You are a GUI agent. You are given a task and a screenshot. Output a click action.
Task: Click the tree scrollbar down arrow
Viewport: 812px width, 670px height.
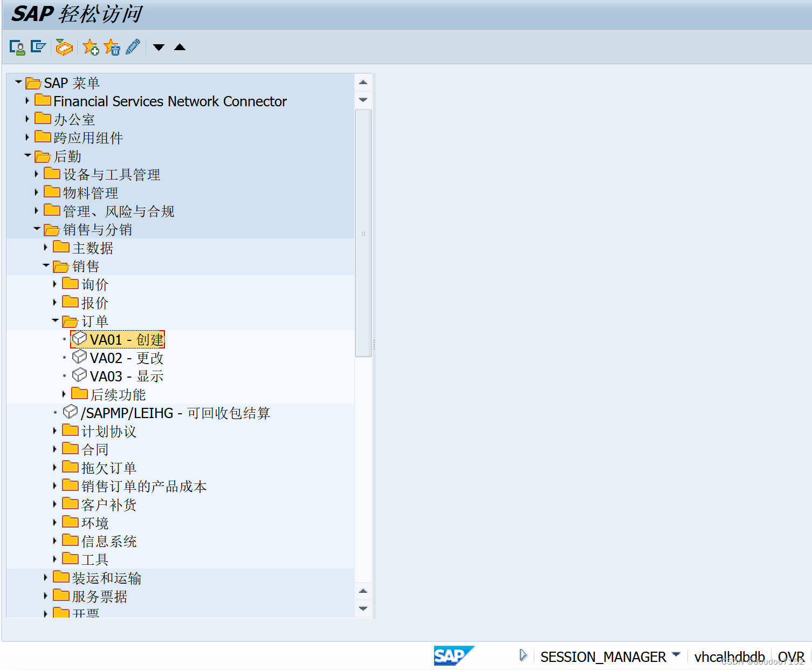[363, 609]
